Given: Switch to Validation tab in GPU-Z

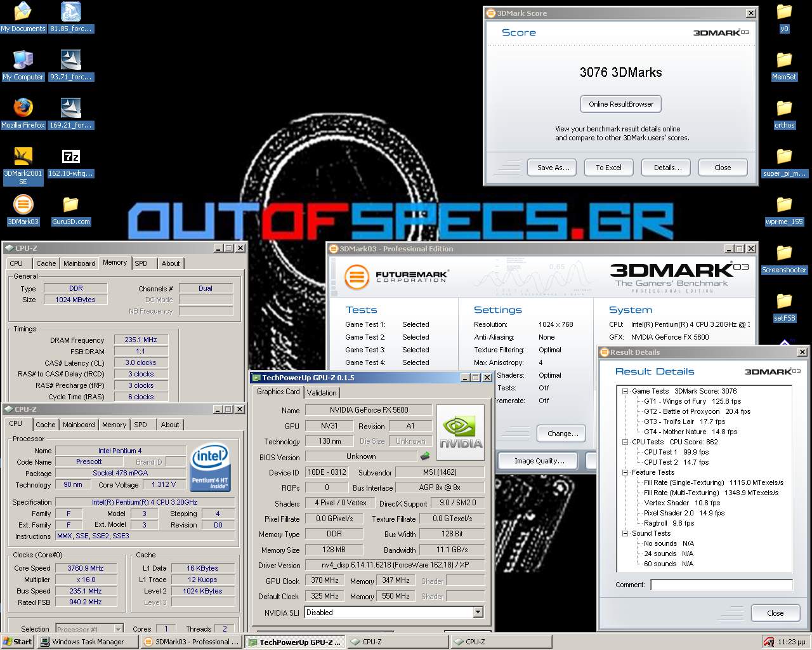Looking at the screenshot, I should (322, 393).
